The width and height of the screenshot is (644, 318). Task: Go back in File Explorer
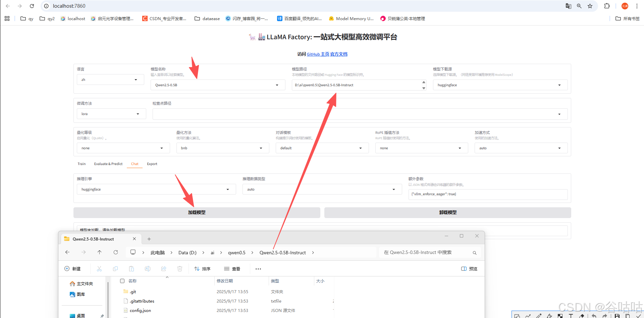[x=67, y=252]
